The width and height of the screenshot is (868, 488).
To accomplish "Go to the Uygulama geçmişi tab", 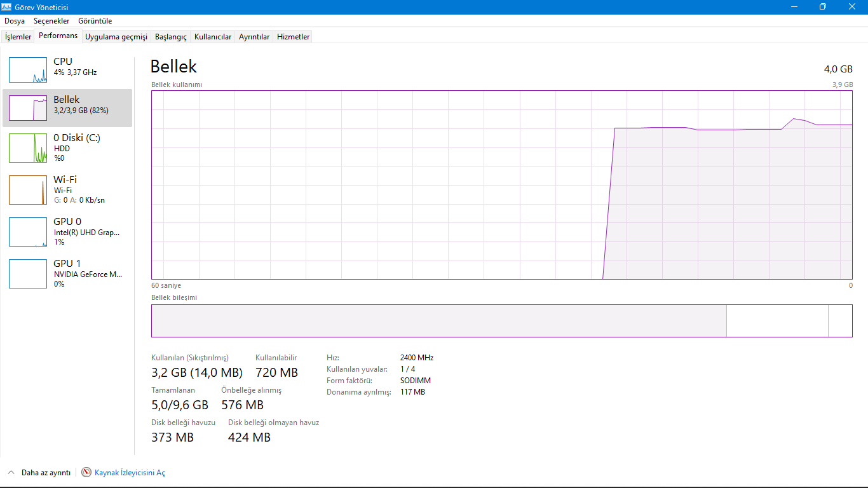I will (116, 37).
